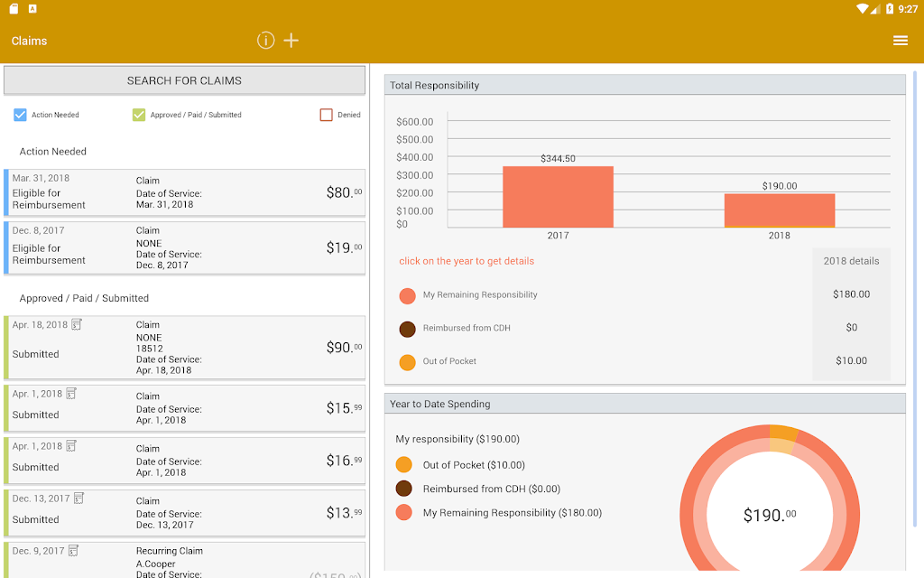Open the hamburger menu
Screen dimensions: 924x578
coord(900,40)
